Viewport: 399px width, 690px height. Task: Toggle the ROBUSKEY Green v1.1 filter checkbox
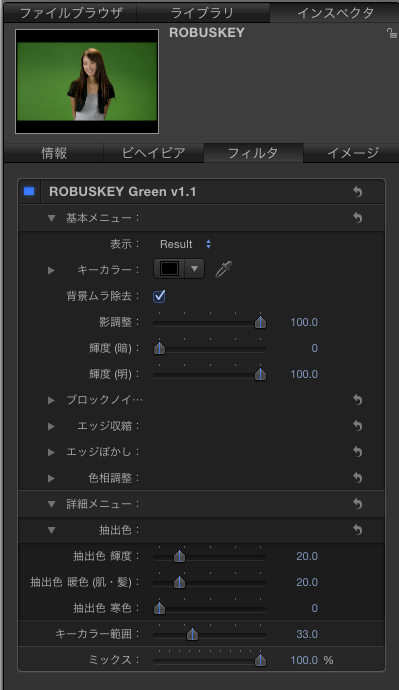29,191
